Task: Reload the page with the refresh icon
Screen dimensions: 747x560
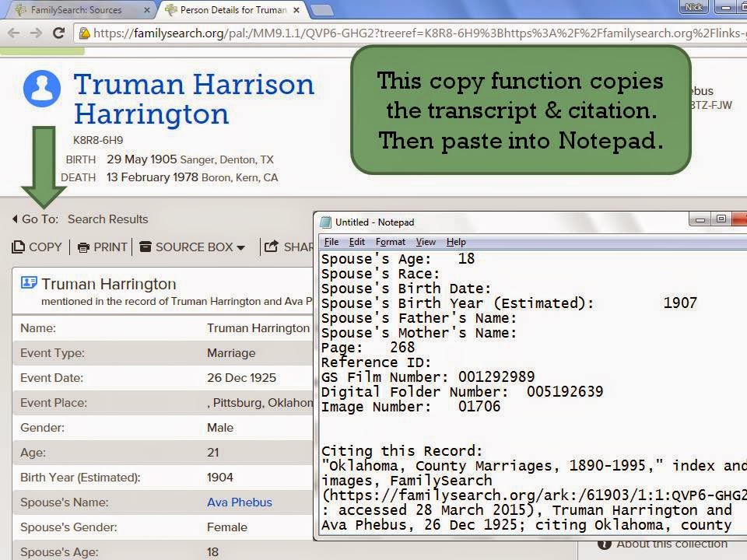Action: (x=58, y=33)
